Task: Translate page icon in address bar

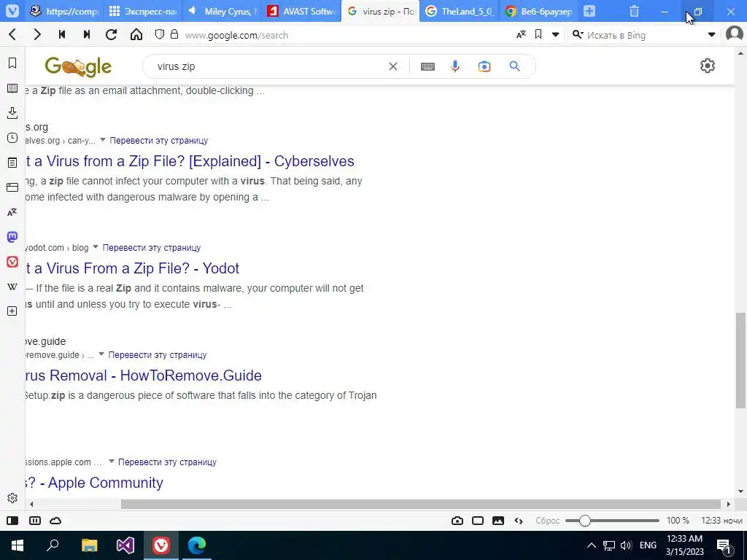Action: point(521,34)
